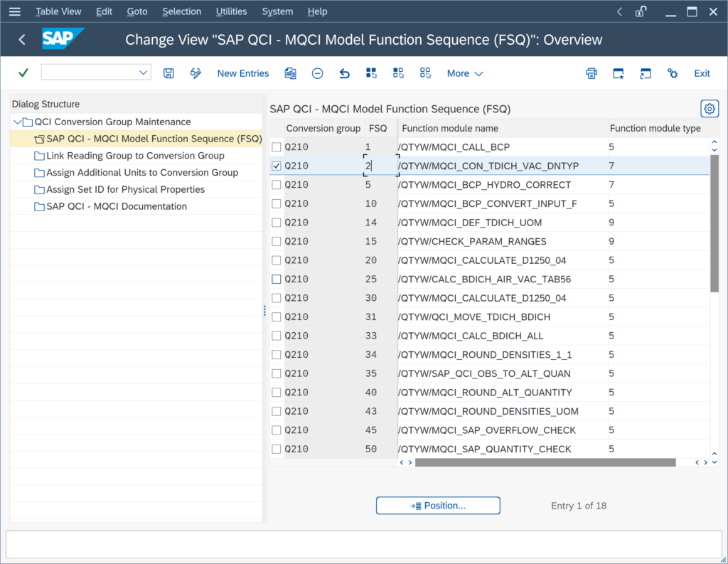Click the New Entries button
This screenshot has height=564, width=728.
pyautogui.click(x=243, y=73)
